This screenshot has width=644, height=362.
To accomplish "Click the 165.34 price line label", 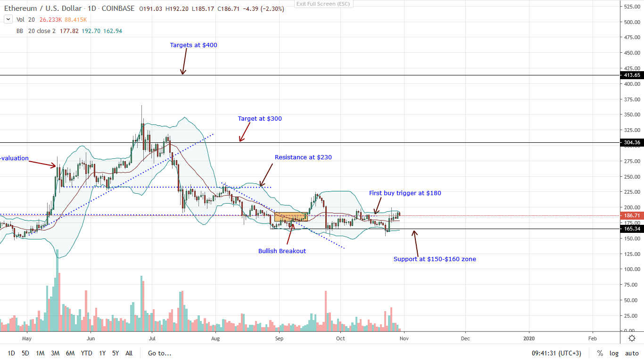I will pos(632,229).
